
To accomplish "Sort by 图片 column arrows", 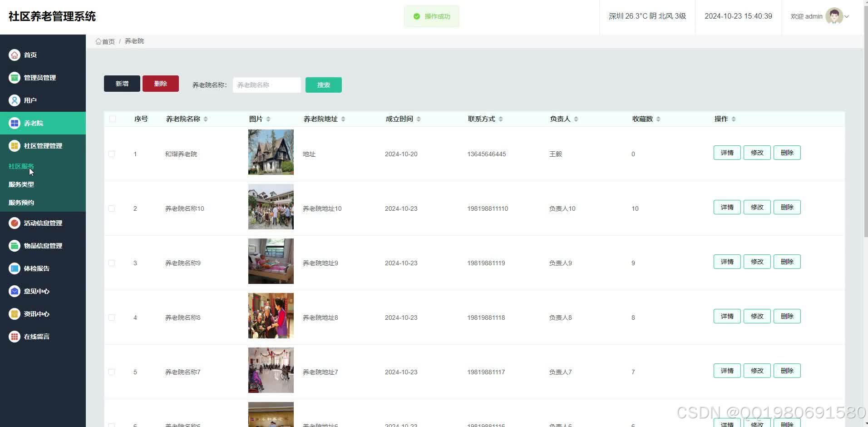I will pos(268,119).
